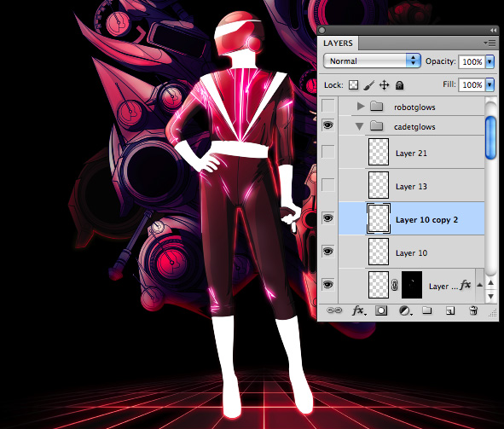Click the bottom layer's image thumbnail

(x=379, y=285)
